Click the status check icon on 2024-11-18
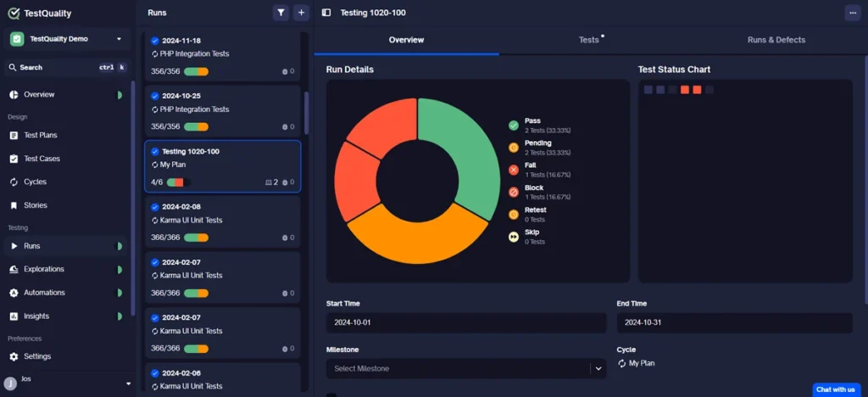The width and height of the screenshot is (868, 397). 155,41
